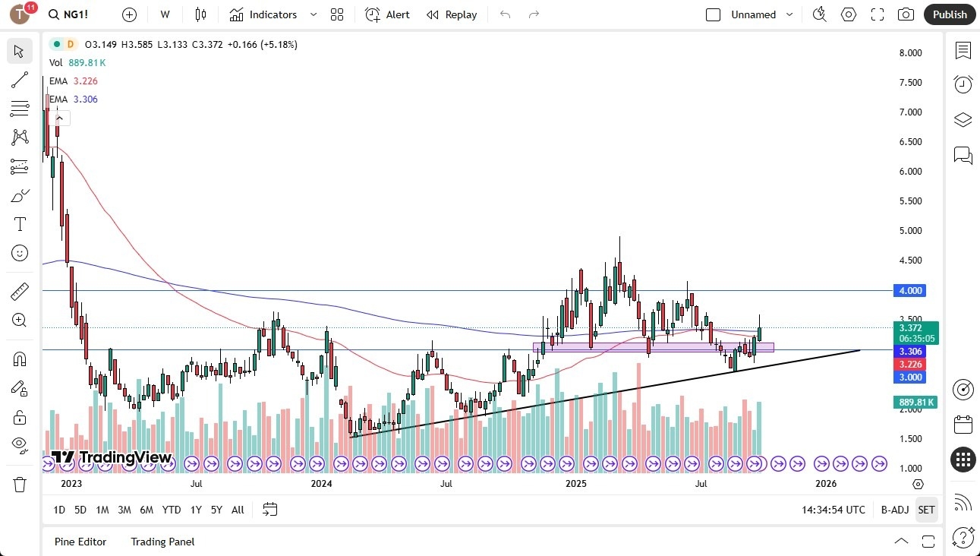This screenshot has height=556, width=980.
Task: Expand the Unnamed layout dropdown
Action: click(x=789, y=14)
